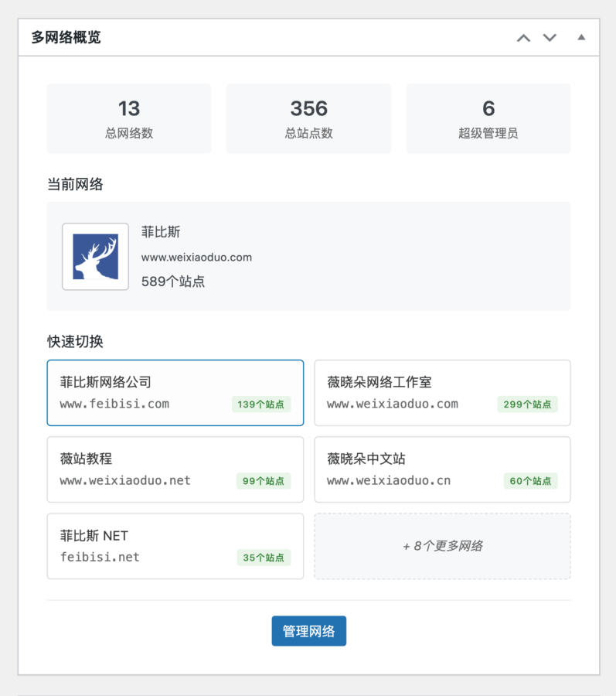Expand the + 8个更多网络 tile

click(x=442, y=546)
